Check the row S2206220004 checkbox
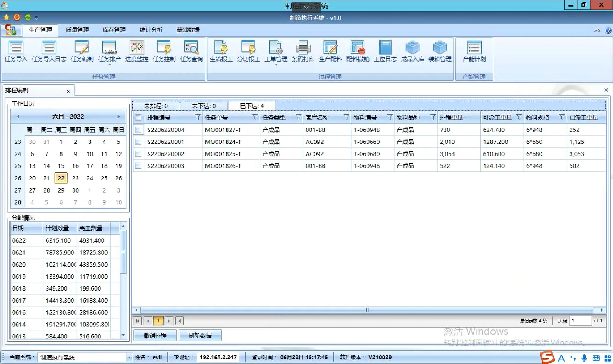This screenshot has height=364, width=613. tap(138, 130)
